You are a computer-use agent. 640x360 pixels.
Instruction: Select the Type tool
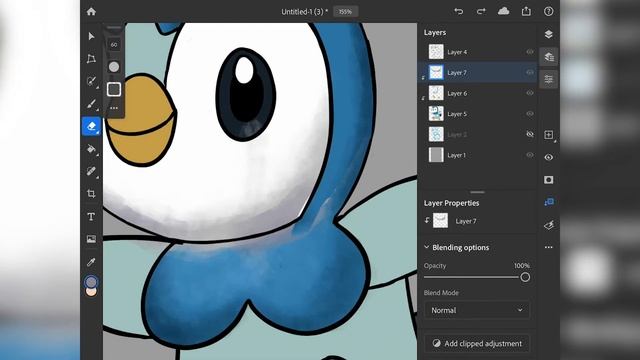[x=91, y=216]
